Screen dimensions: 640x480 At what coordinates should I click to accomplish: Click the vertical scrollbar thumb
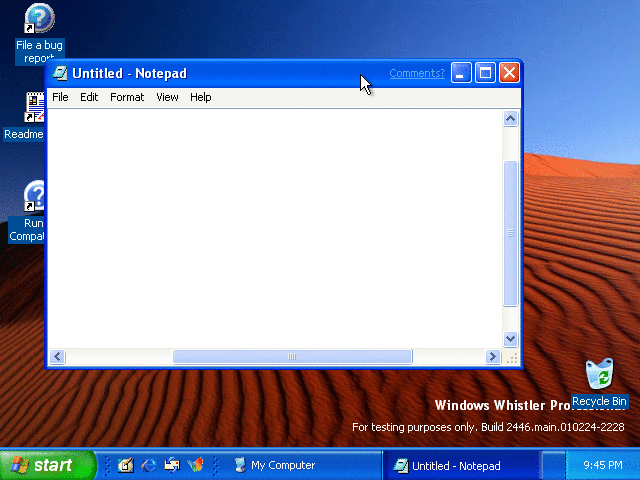point(510,233)
